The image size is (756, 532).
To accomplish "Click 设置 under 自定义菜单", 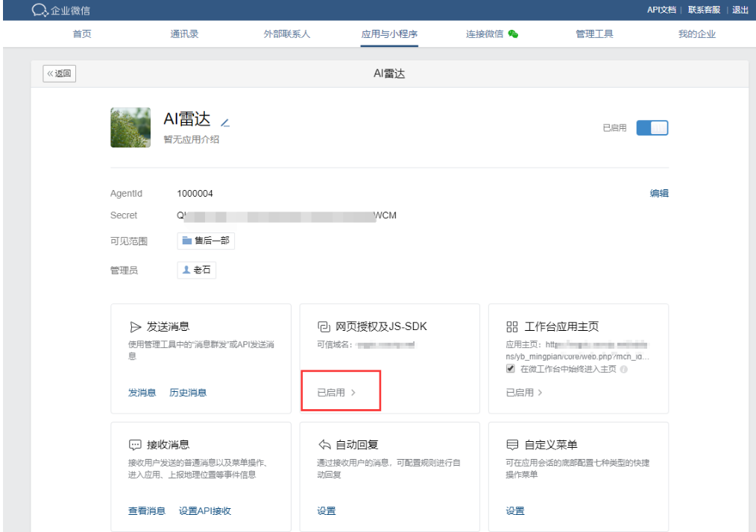I will pyautogui.click(x=515, y=511).
